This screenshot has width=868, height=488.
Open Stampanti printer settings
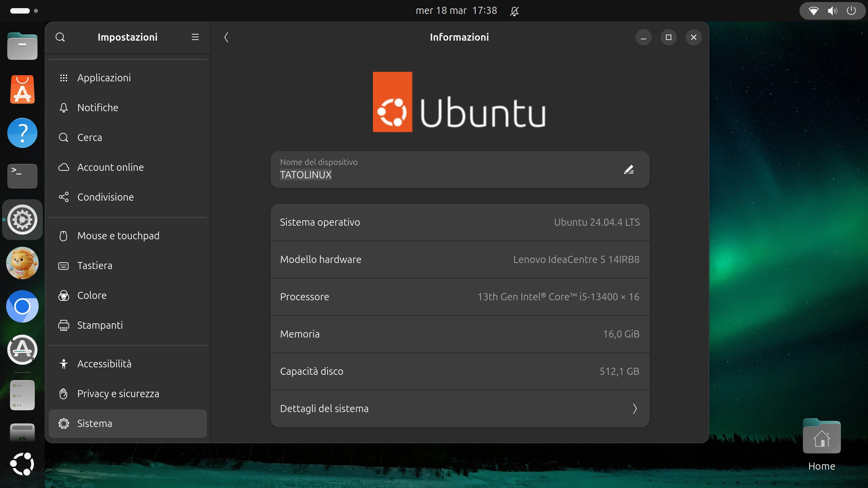(x=100, y=325)
